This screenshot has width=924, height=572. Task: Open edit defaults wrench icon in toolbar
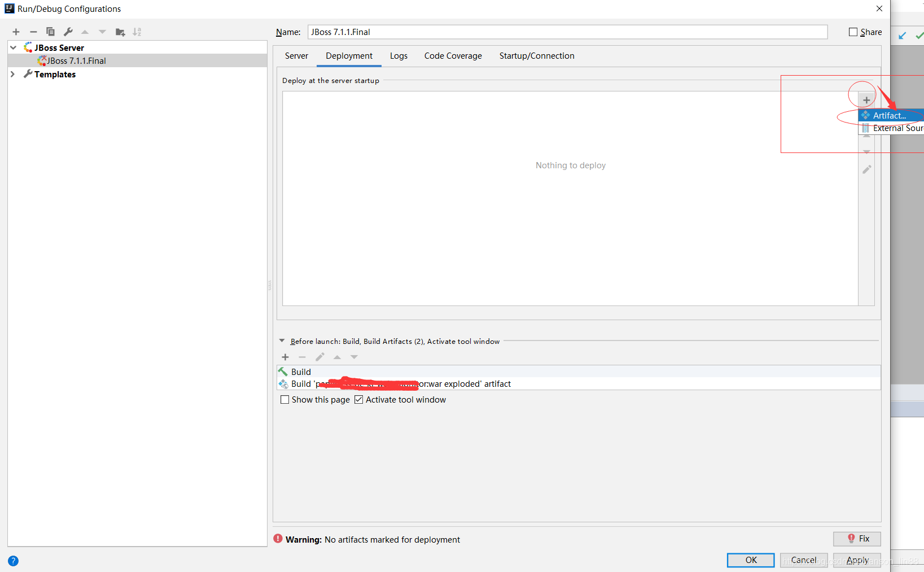click(68, 32)
